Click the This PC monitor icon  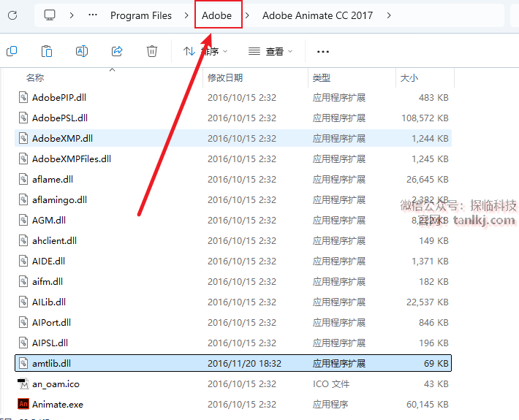click(x=50, y=15)
